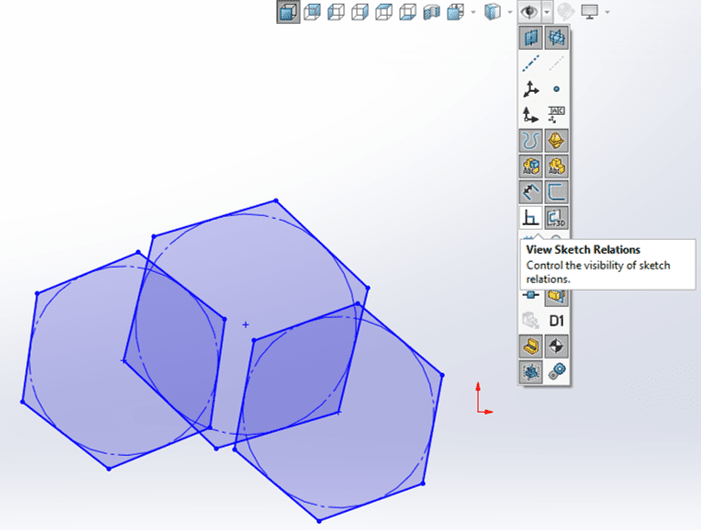Image resolution: width=701 pixels, height=530 pixels.
Task: Click the curved segmented section view icon
Action: coord(431,12)
